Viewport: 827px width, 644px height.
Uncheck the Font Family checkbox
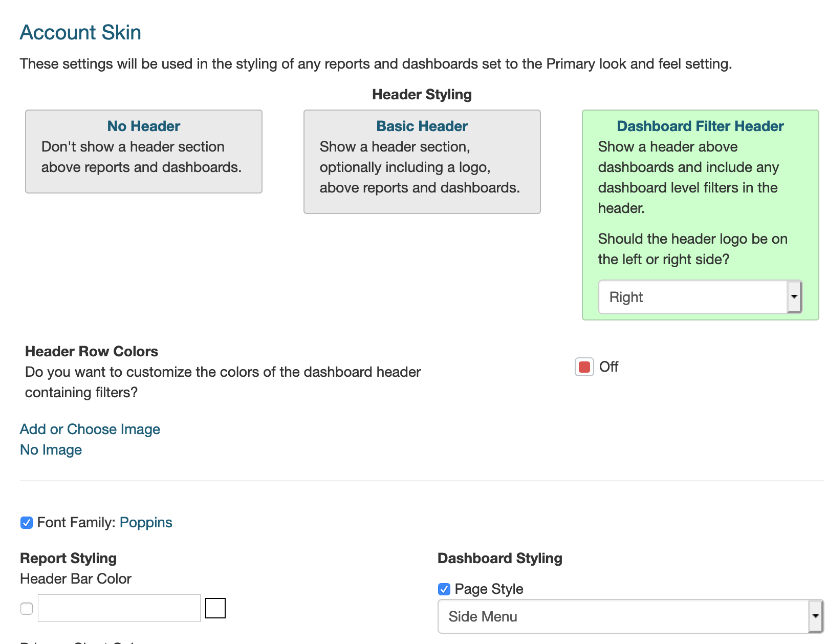tap(27, 523)
